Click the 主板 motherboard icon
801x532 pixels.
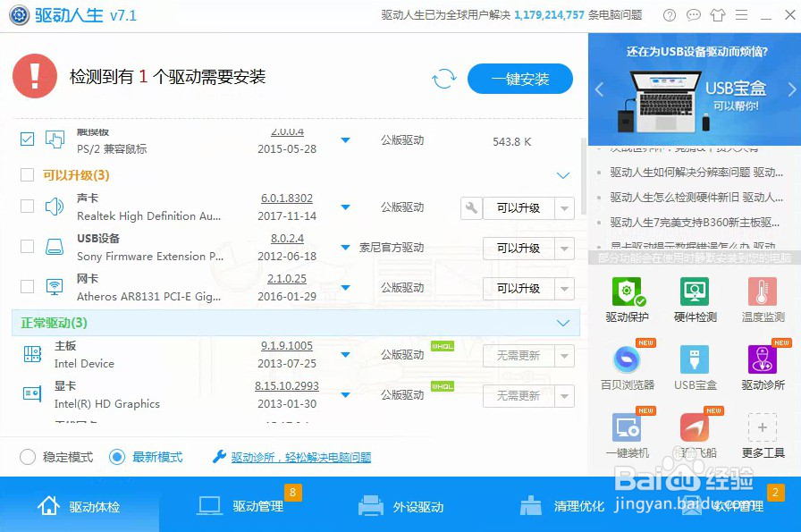[33, 354]
